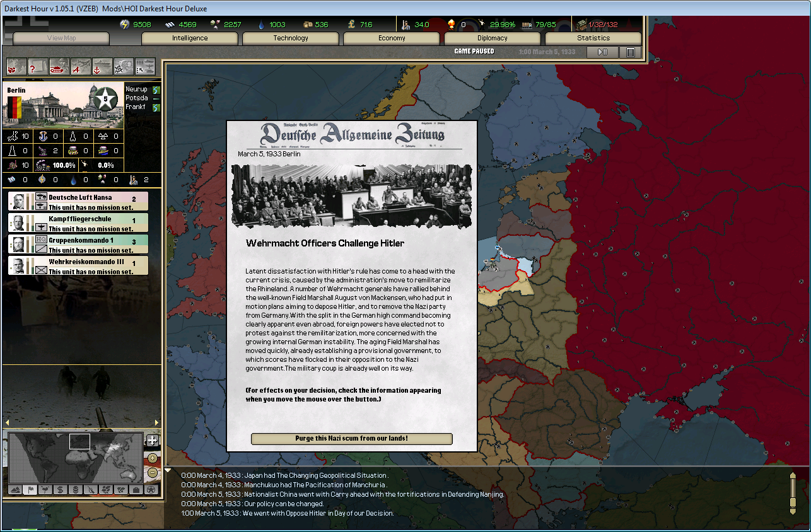Select the Kampffliegerschule unit
Image resolution: width=811 pixels, height=532 pixels.
pos(78,223)
